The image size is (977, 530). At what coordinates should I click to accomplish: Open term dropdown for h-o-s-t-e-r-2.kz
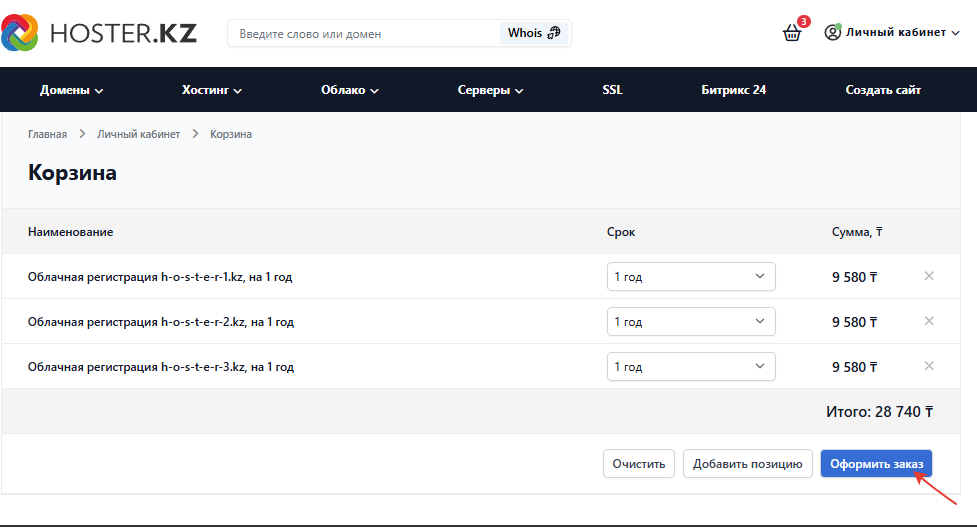click(691, 321)
